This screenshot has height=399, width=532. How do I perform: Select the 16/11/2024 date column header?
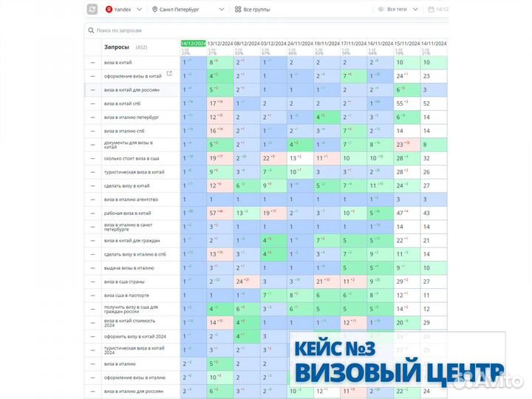coord(381,44)
